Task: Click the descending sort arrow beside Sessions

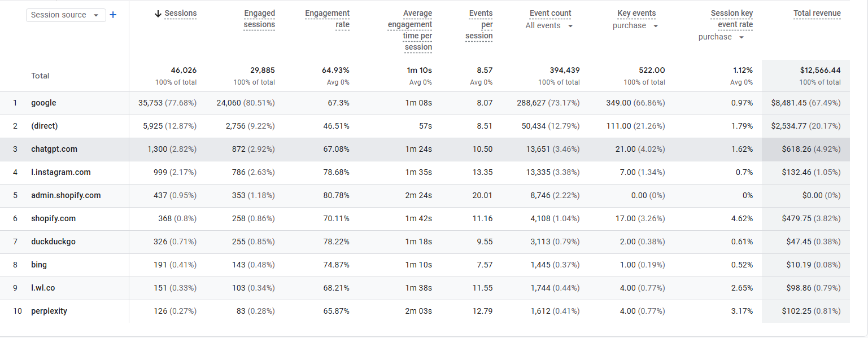Action: coord(158,14)
